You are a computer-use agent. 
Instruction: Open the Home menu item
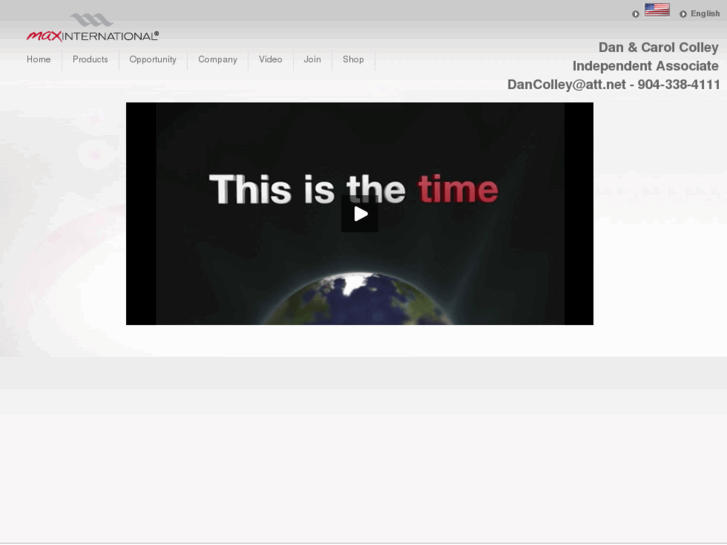38,59
